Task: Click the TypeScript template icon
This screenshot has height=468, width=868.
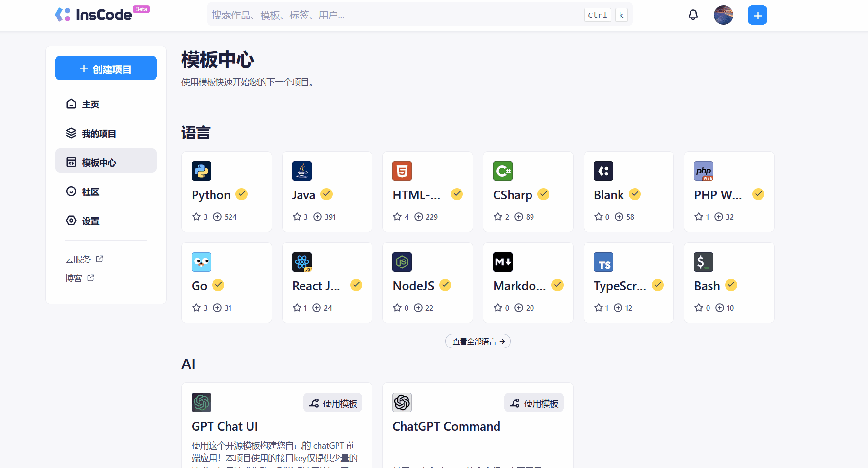Action: coord(603,262)
